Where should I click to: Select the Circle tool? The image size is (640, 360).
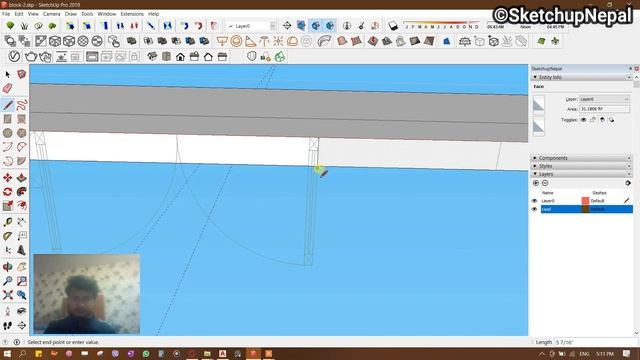tap(7, 133)
